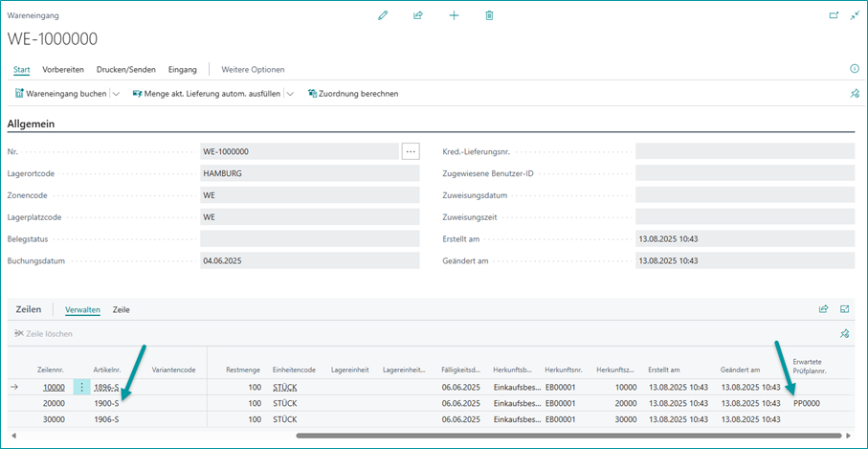Open page in new window icon
Image resolution: width=868 pixels, height=449 pixels.
click(833, 15)
